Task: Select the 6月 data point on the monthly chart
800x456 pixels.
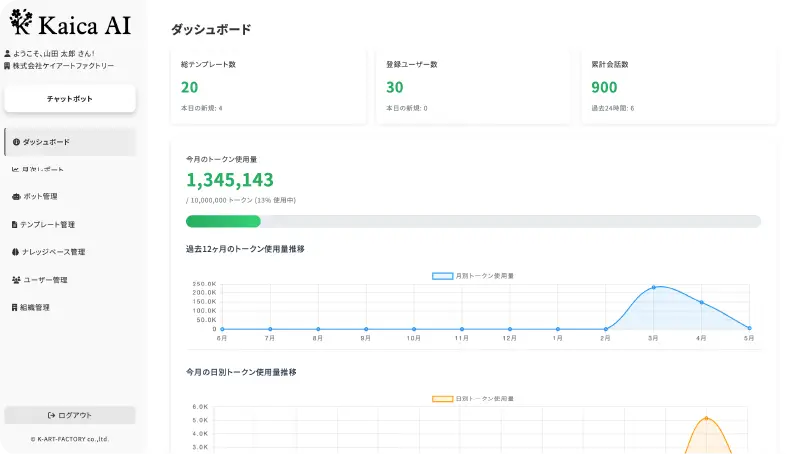Action: click(x=222, y=329)
